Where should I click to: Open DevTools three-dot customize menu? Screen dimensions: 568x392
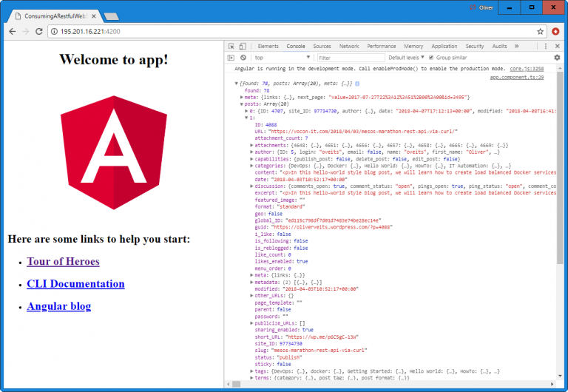[546, 46]
